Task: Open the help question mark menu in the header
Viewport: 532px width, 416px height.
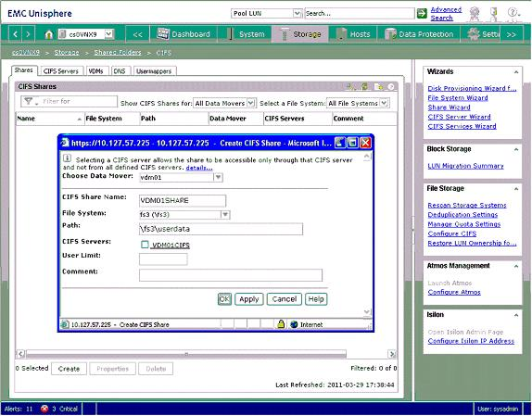Action: coord(513,14)
